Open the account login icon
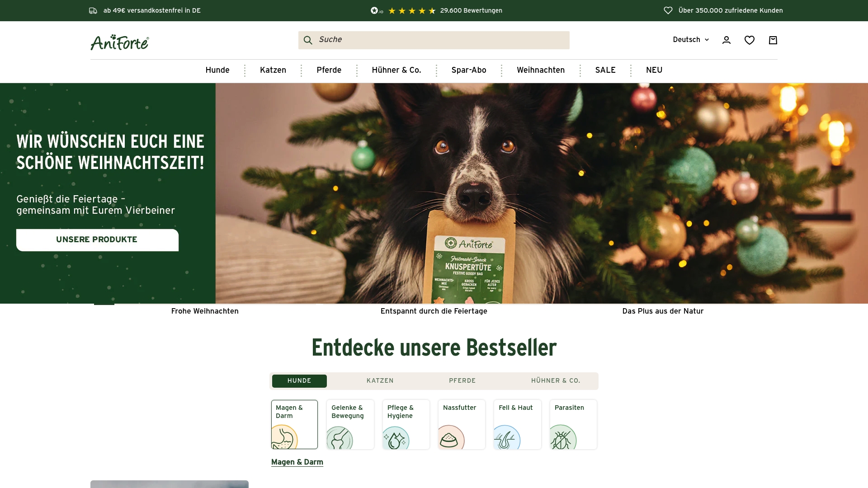Viewport: 868px width, 488px height. pyautogui.click(x=726, y=40)
